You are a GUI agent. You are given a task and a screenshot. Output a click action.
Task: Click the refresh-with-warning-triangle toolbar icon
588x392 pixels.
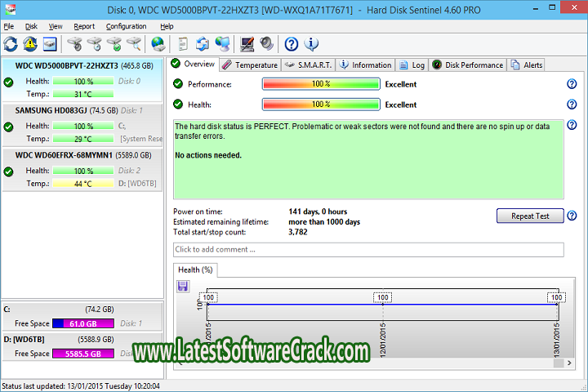(30, 44)
